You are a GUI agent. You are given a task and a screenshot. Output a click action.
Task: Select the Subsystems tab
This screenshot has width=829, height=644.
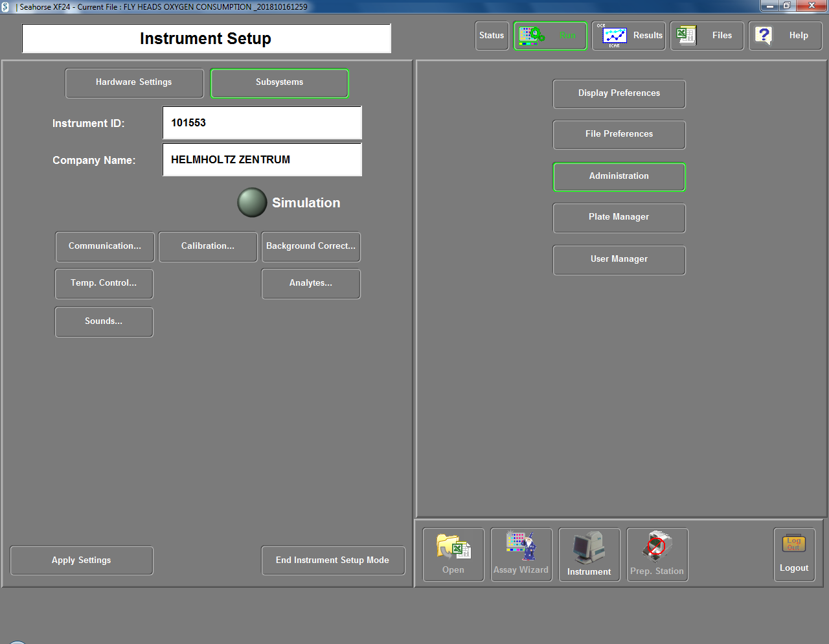click(x=279, y=83)
